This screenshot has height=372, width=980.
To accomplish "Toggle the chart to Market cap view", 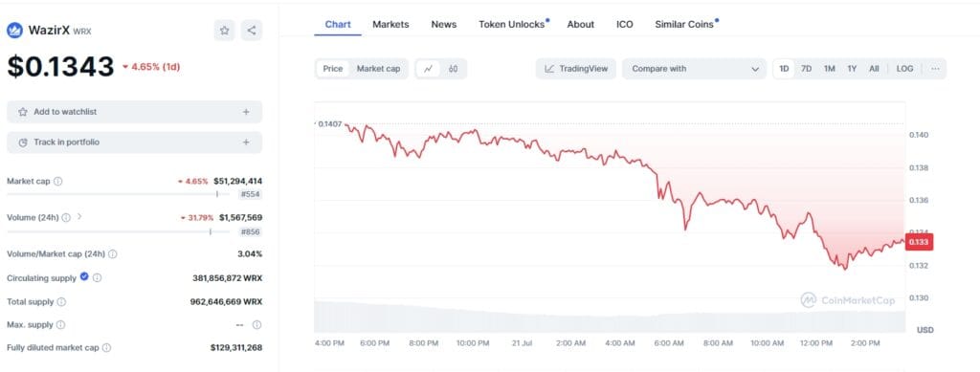I will pyautogui.click(x=378, y=69).
